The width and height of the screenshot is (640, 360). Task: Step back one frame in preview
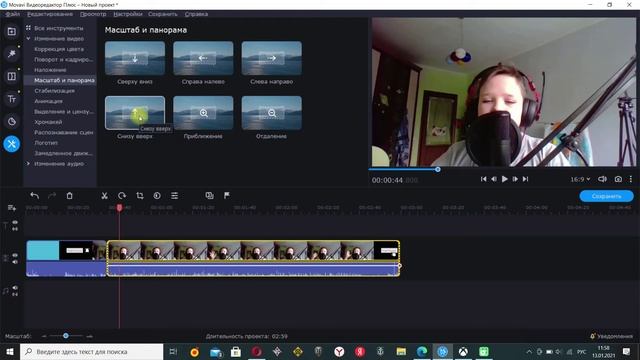tap(494, 179)
